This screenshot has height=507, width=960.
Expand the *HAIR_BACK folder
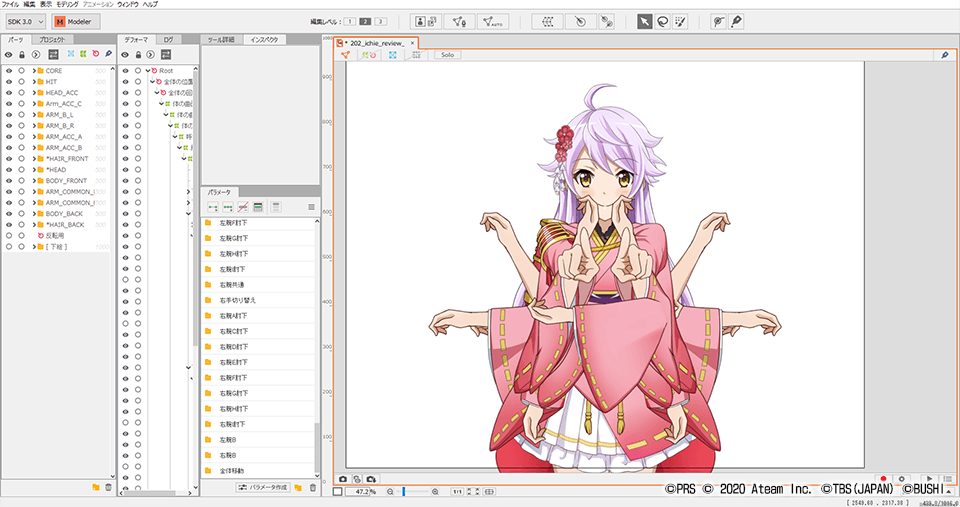pos(34,225)
